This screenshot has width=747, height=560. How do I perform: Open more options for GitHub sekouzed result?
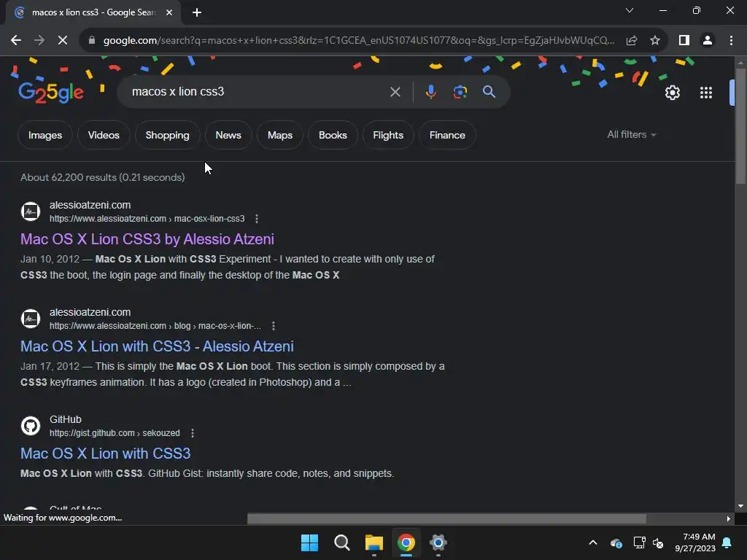(192, 433)
